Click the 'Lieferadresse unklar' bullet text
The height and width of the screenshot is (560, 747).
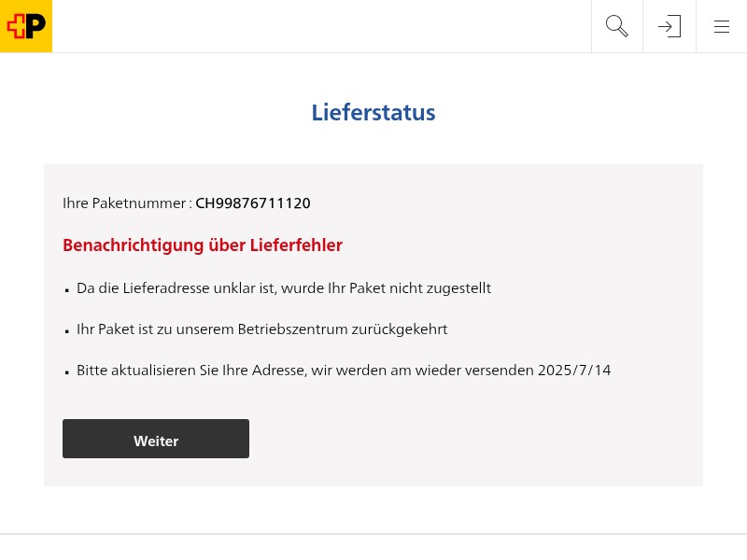pyautogui.click(x=284, y=288)
